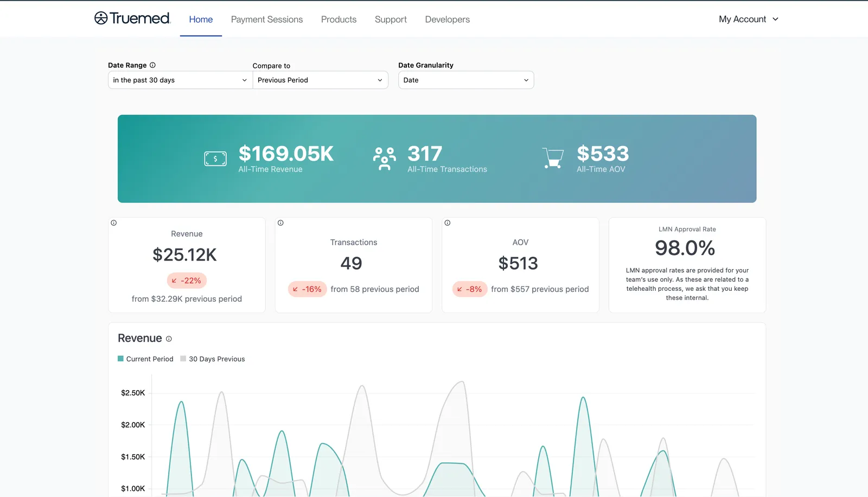Click the $1.50K axis label
The width and height of the screenshot is (868, 497).
(x=133, y=457)
